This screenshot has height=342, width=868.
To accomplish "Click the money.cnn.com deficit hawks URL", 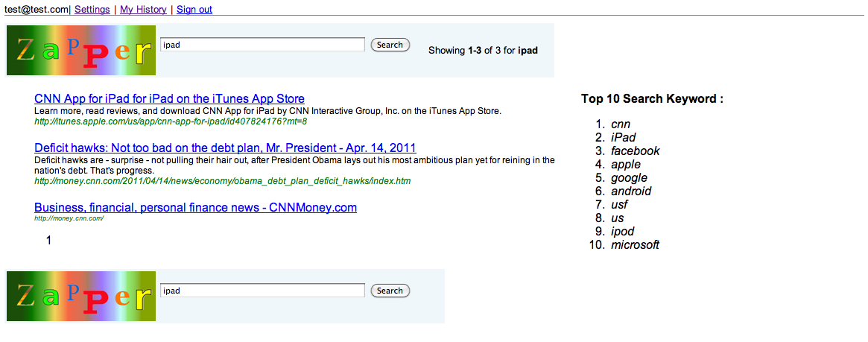I will tap(223, 181).
